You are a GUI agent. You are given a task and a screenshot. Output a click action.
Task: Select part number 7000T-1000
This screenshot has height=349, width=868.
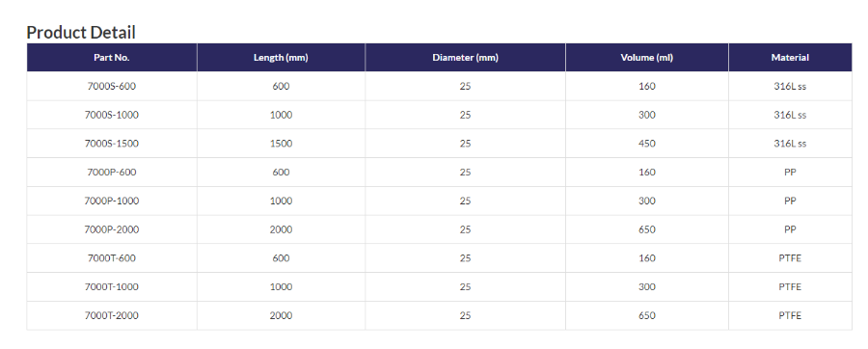(112, 286)
